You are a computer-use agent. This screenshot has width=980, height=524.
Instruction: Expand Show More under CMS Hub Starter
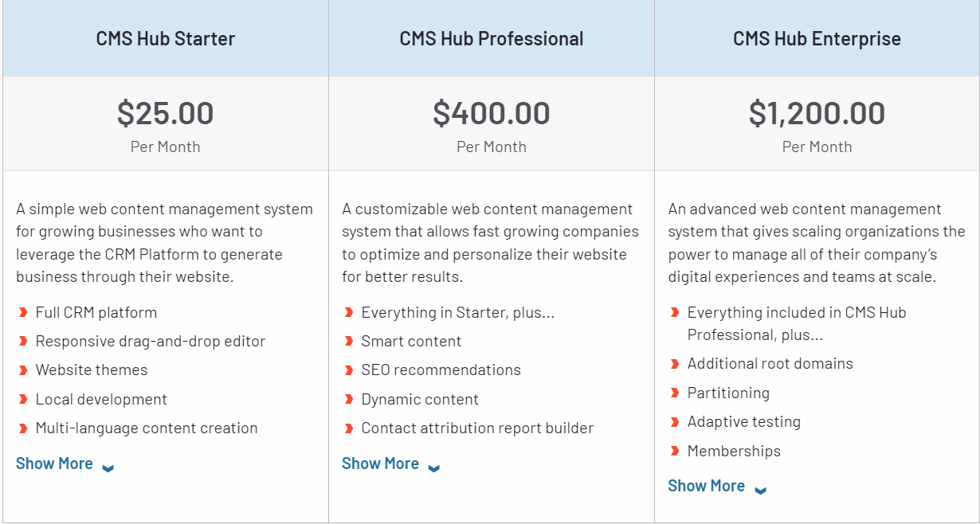click(54, 463)
